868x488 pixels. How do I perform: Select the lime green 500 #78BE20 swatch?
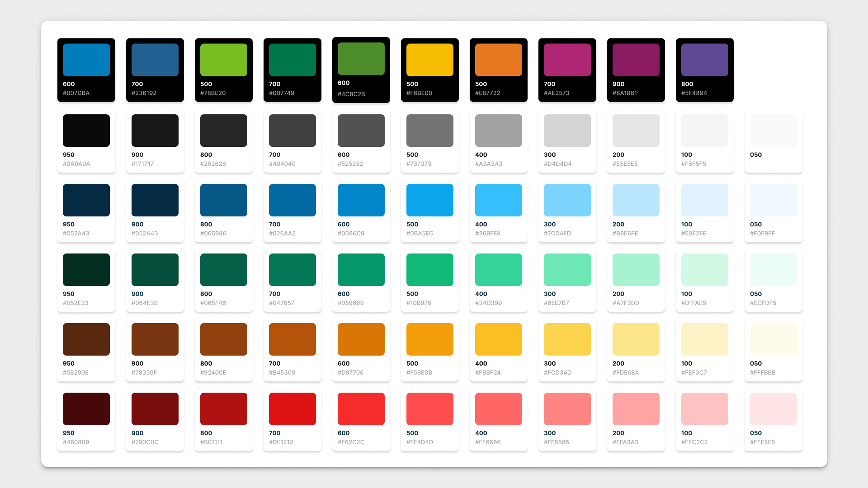pos(223,60)
